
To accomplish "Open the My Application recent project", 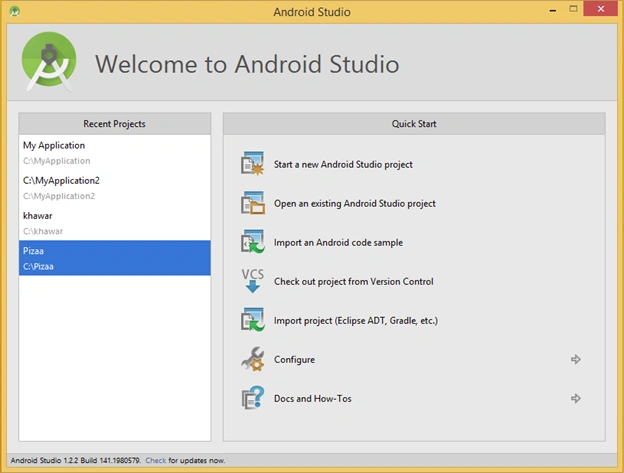I will point(115,152).
